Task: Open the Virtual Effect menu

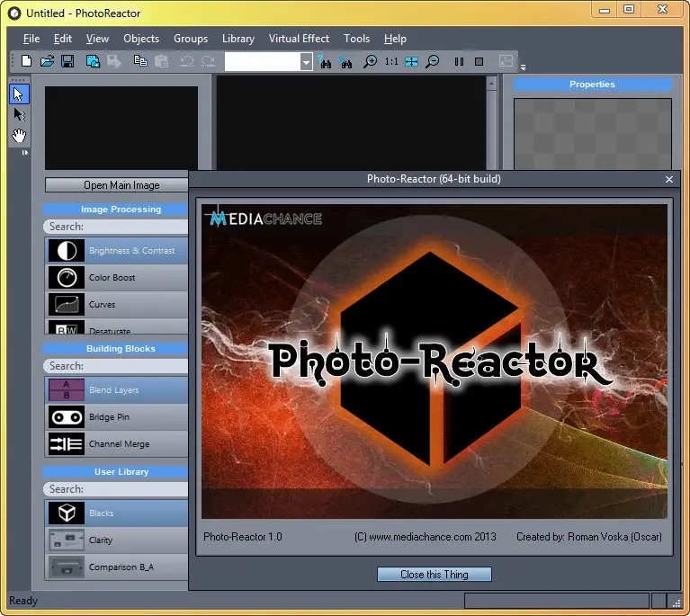Action: tap(299, 39)
